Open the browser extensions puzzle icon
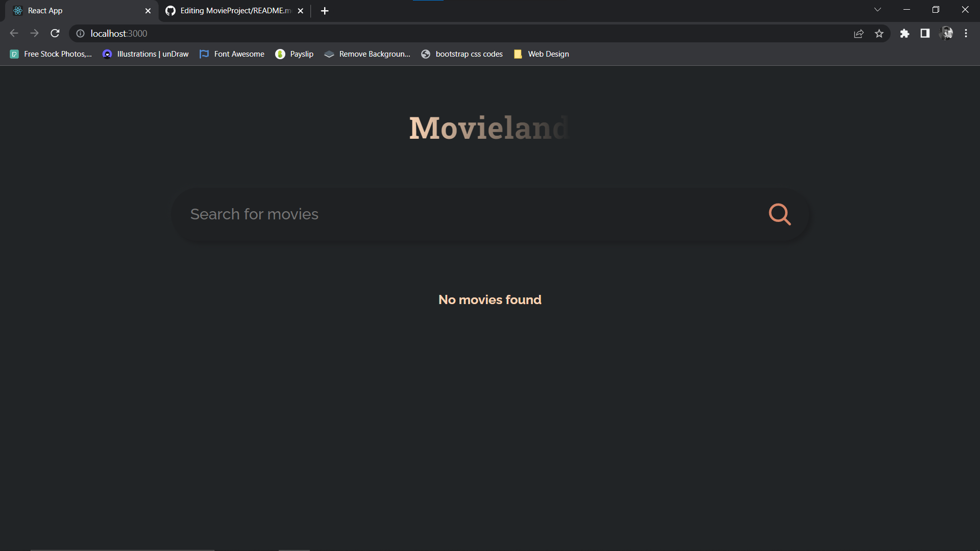This screenshot has height=551, width=980. (x=905, y=33)
